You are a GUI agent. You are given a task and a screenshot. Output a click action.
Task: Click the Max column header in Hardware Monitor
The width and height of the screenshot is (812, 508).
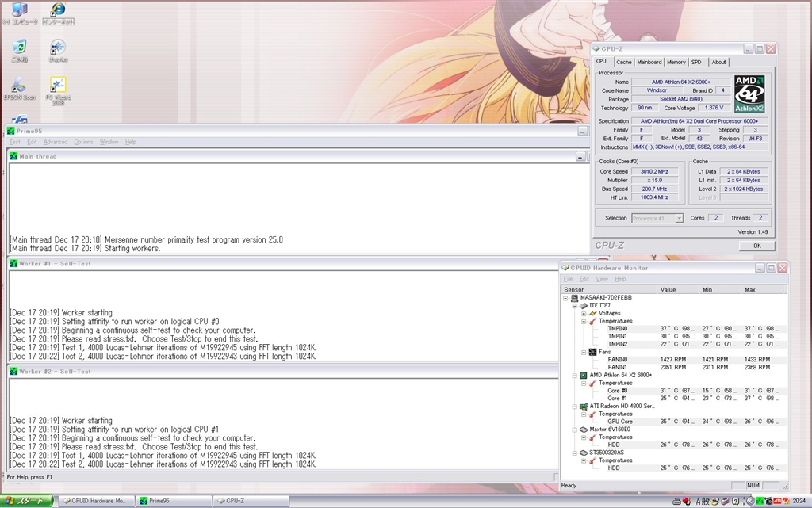pyautogui.click(x=763, y=290)
